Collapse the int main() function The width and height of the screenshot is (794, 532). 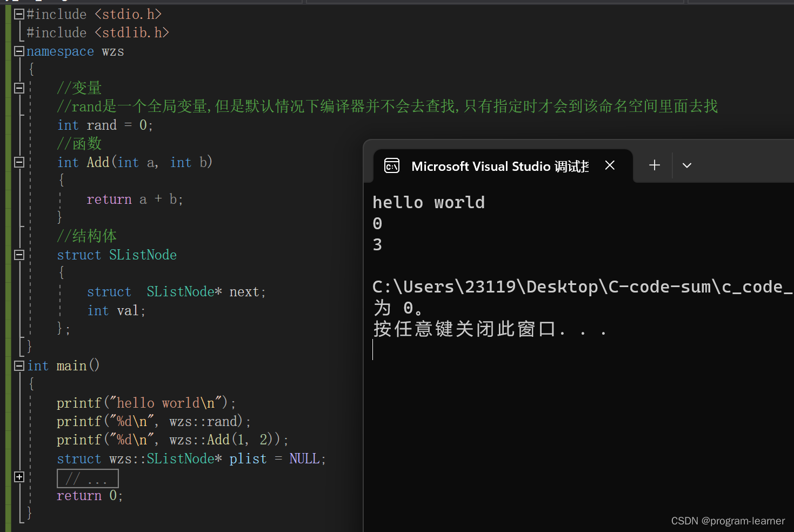(19, 366)
